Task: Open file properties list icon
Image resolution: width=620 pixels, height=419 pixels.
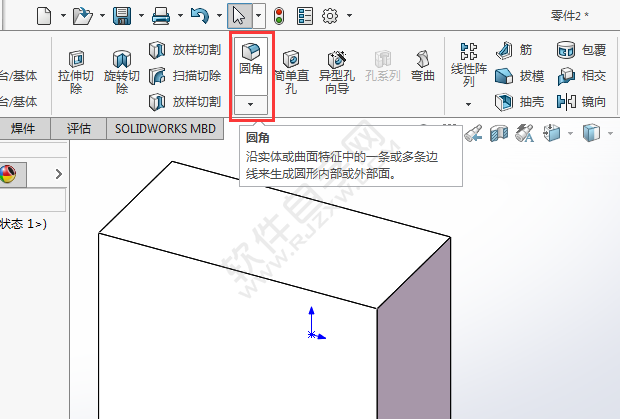Action: pos(305,16)
